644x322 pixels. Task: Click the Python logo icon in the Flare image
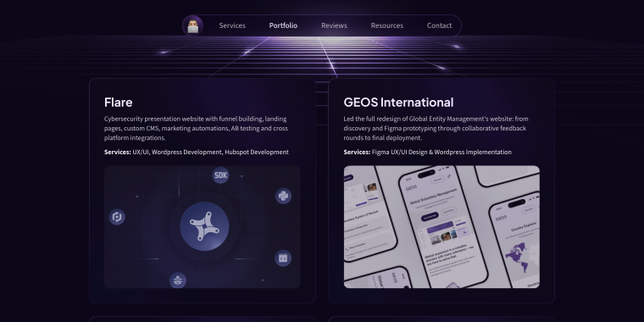[x=283, y=196]
